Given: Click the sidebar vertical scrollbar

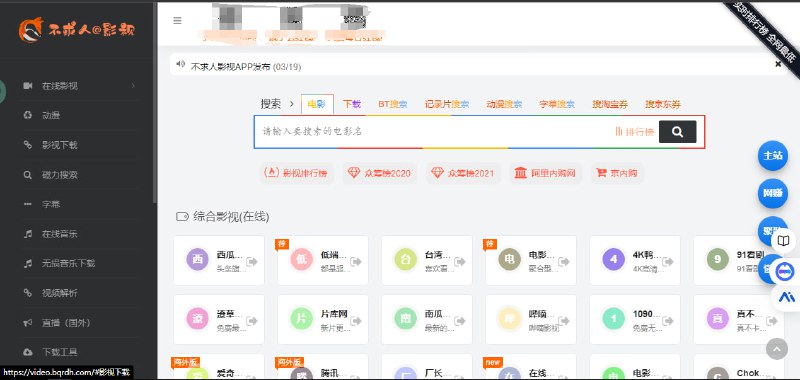Looking at the screenshot, I should tap(155, 102).
